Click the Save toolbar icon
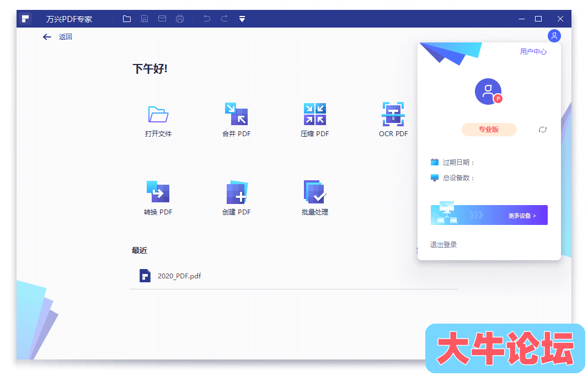 (x=145, y=19)
